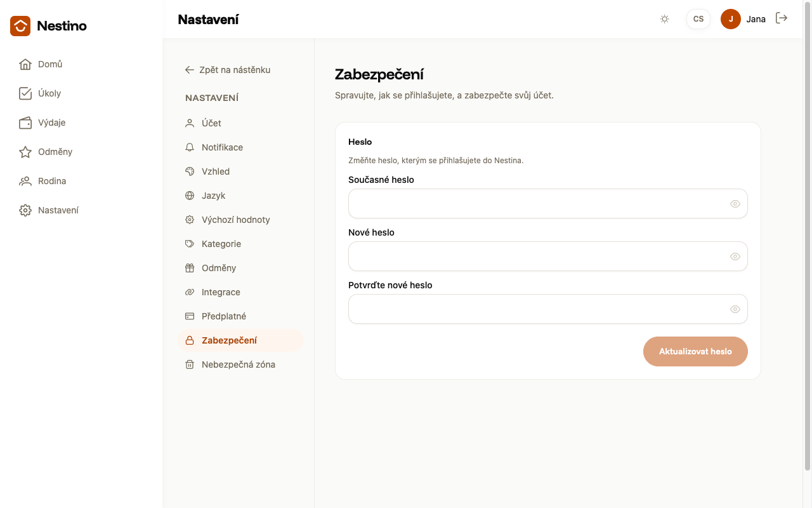Select the Odměny star icon in sidebar
This screenshot has width=812, height=508.
25,152
